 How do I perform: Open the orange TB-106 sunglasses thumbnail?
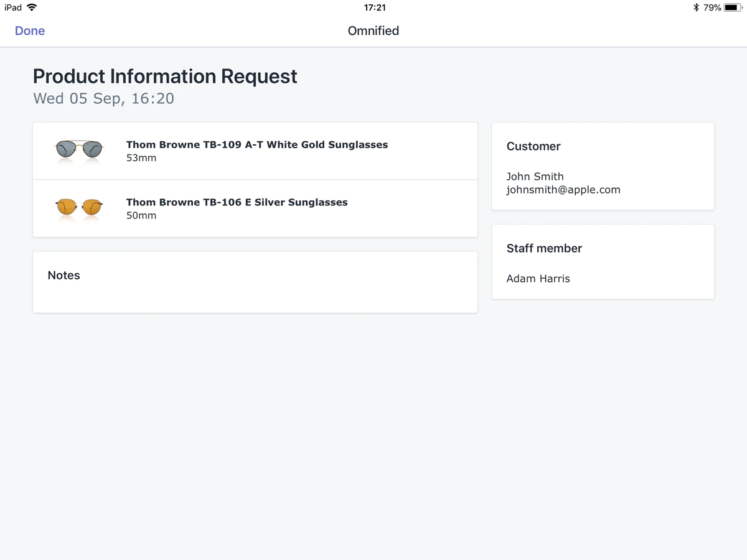[x=79, y=208]
